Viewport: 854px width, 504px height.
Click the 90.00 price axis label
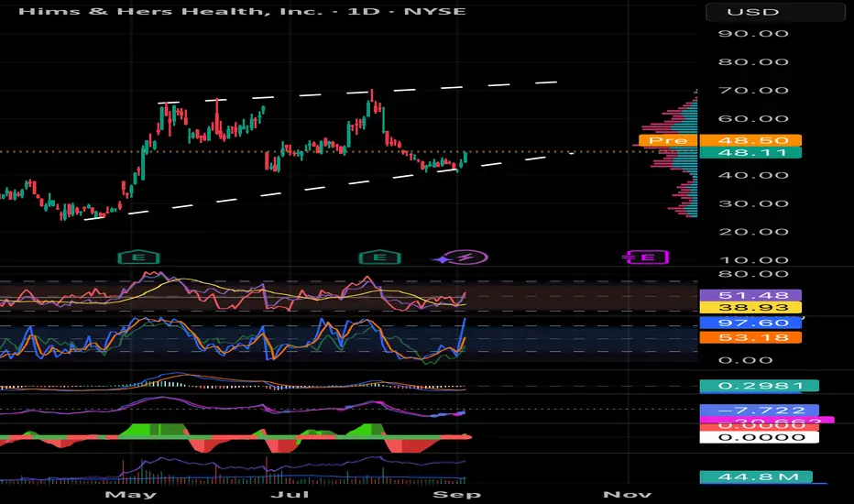click(x=753, y=34)
